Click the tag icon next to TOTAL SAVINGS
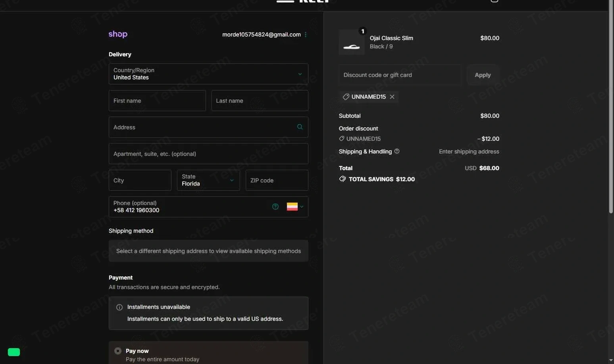 (x=343, y=179)
